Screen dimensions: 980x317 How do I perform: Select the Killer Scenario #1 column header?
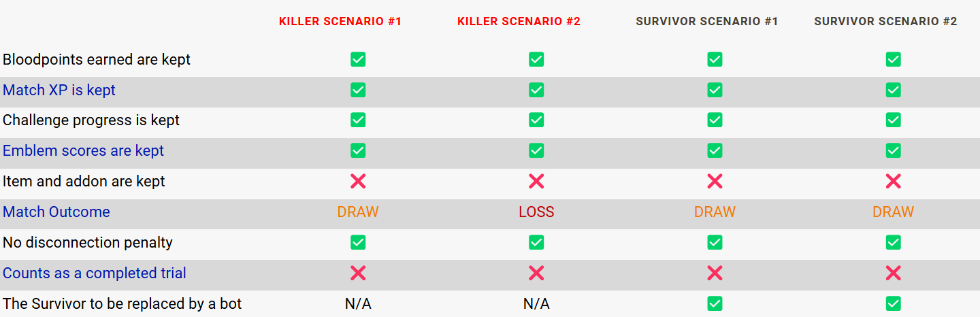(340, 22)
